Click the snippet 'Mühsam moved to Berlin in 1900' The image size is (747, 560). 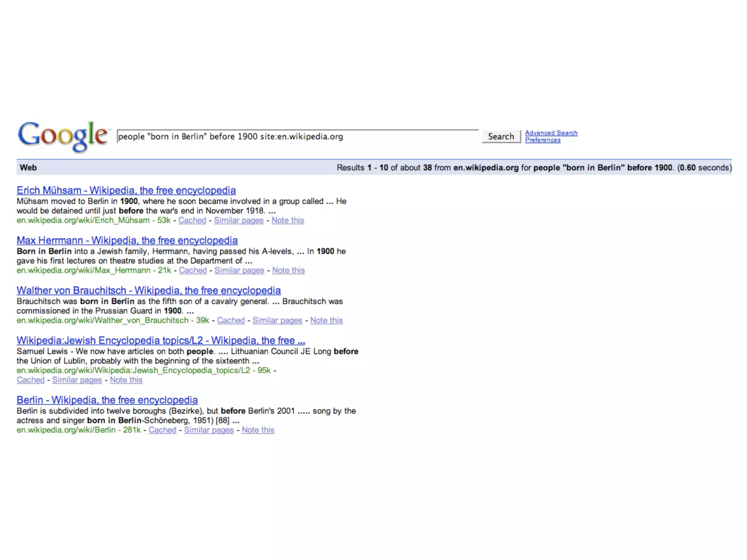coord(77,201)
